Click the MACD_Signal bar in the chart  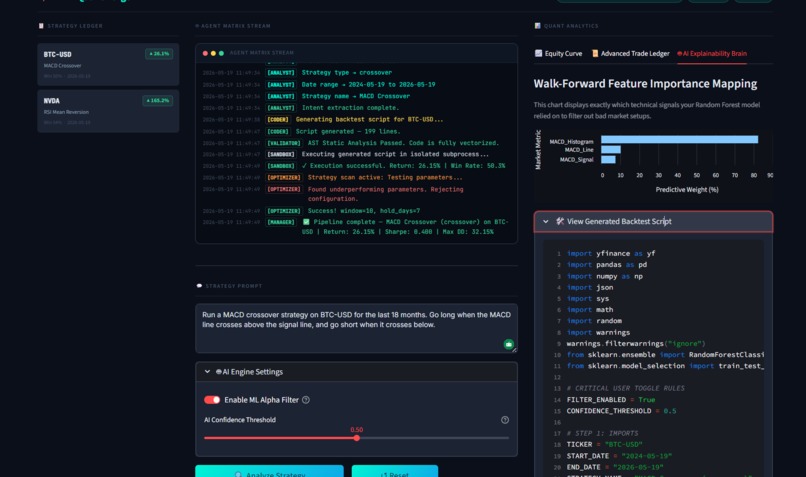coord(608,159)
